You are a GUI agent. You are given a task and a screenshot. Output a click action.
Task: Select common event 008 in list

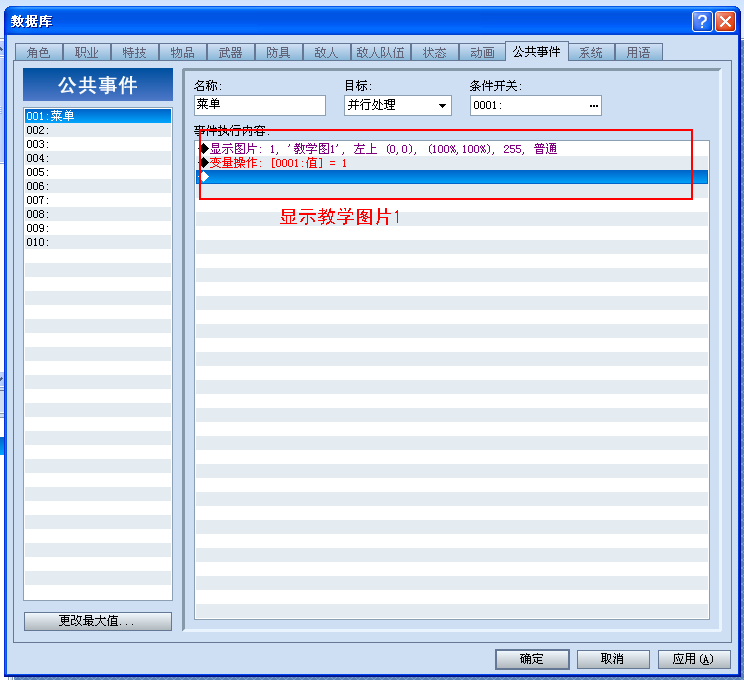click(x=98, y=214)
